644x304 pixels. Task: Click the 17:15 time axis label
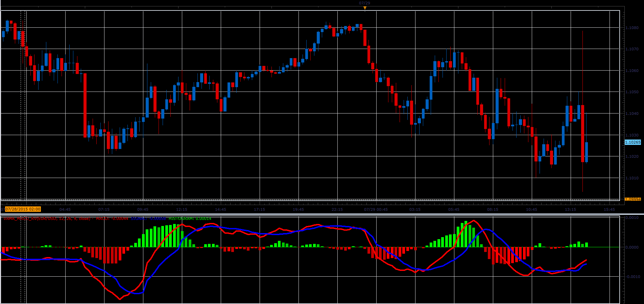click(x=260, y=209)
